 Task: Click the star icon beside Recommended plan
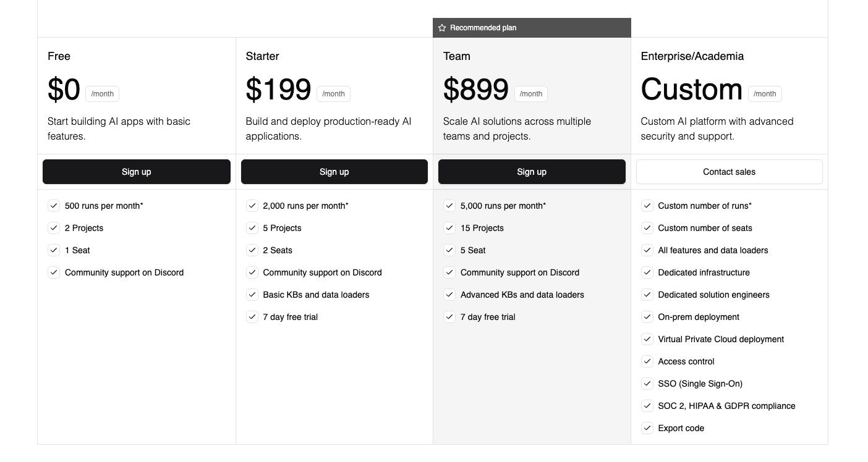point(442,28)
